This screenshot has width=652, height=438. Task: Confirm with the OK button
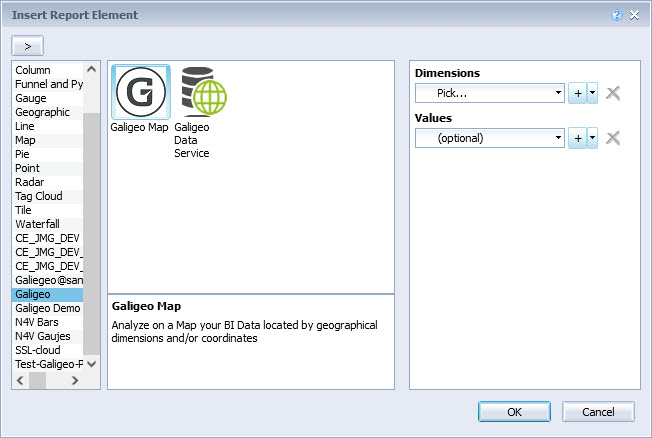point(514,412)
